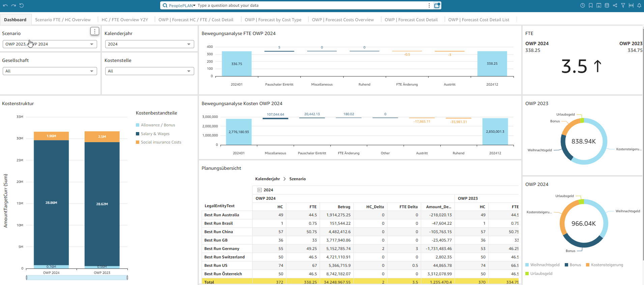Open the Scenario dropdown
Screen dimensions: 644x285
(x=50, y=44)
